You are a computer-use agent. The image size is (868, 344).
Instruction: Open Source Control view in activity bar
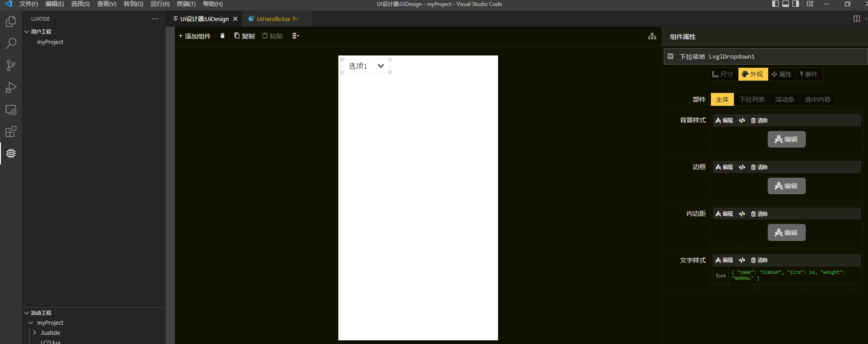pos(11,66)
